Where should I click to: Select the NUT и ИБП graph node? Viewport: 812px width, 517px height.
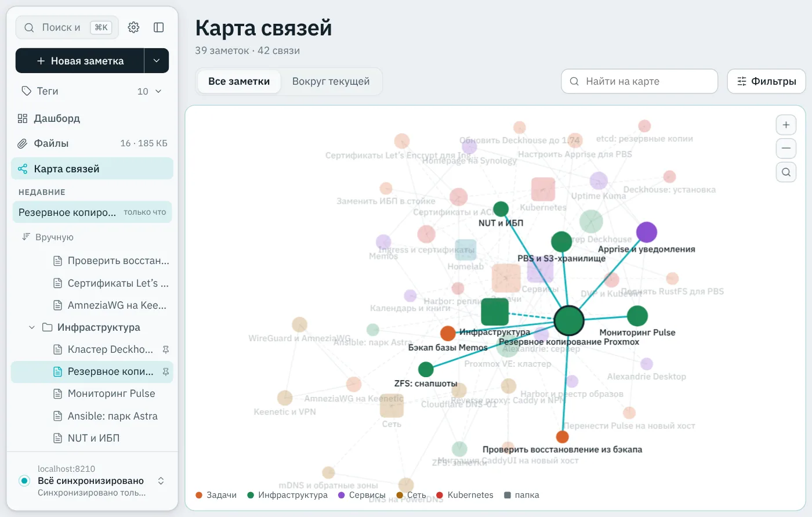pos(501,209)
